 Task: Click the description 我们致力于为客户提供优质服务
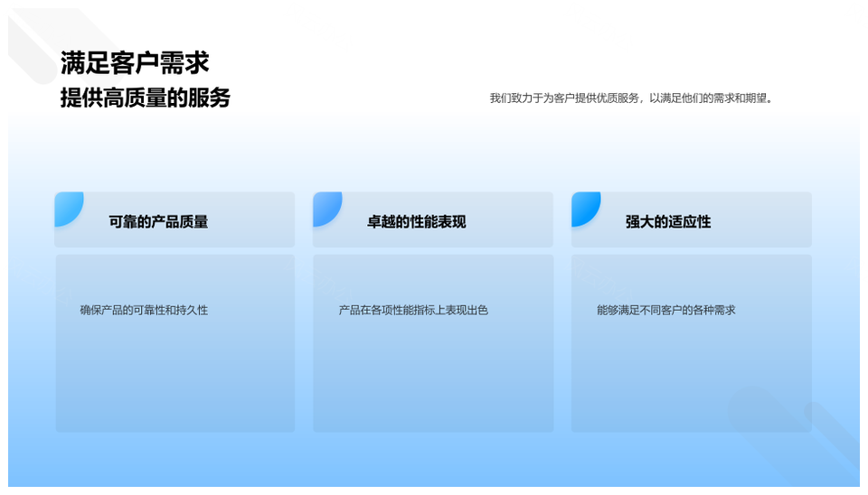tap(564, 98)
